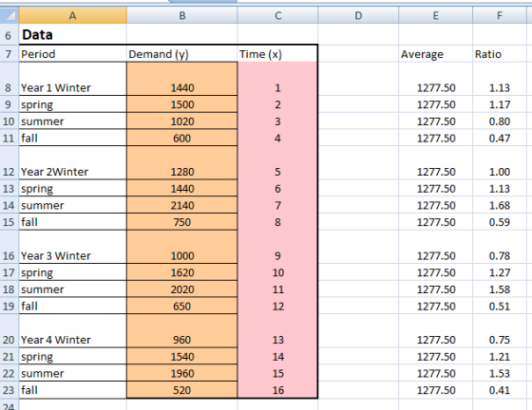Click the Select All corner button
532x410 pixels.
tap(9, 15)
